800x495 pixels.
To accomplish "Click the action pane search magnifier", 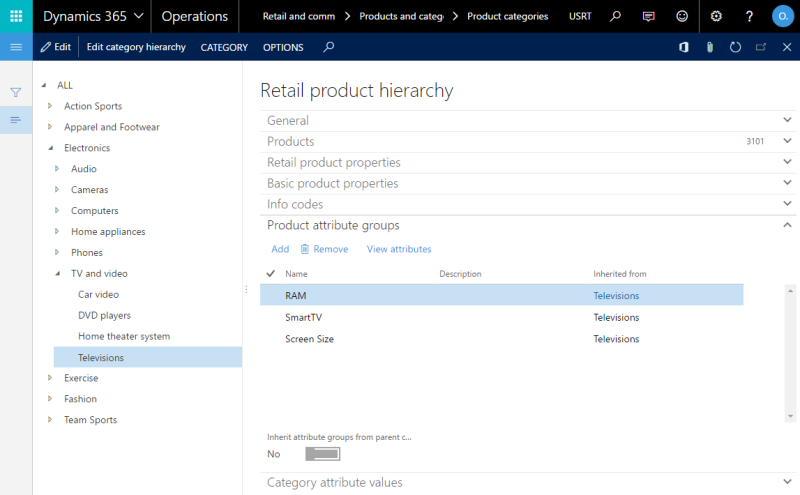I will 329,47.
